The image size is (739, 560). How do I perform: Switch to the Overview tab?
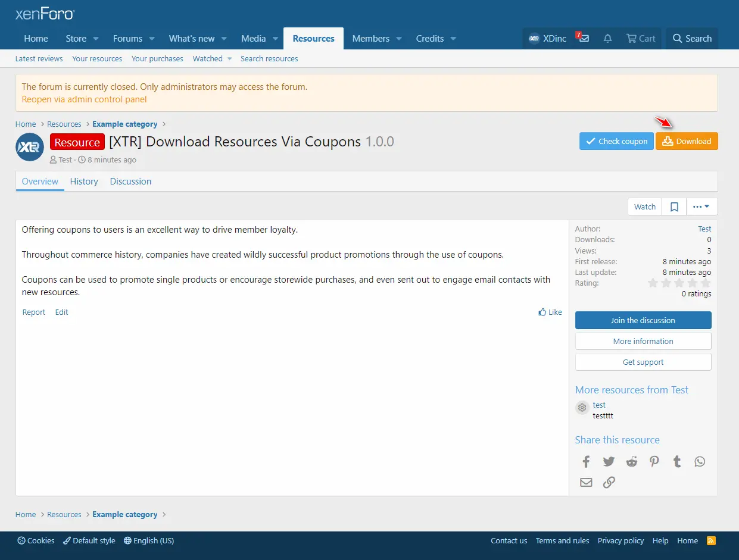tap(40, 182)
